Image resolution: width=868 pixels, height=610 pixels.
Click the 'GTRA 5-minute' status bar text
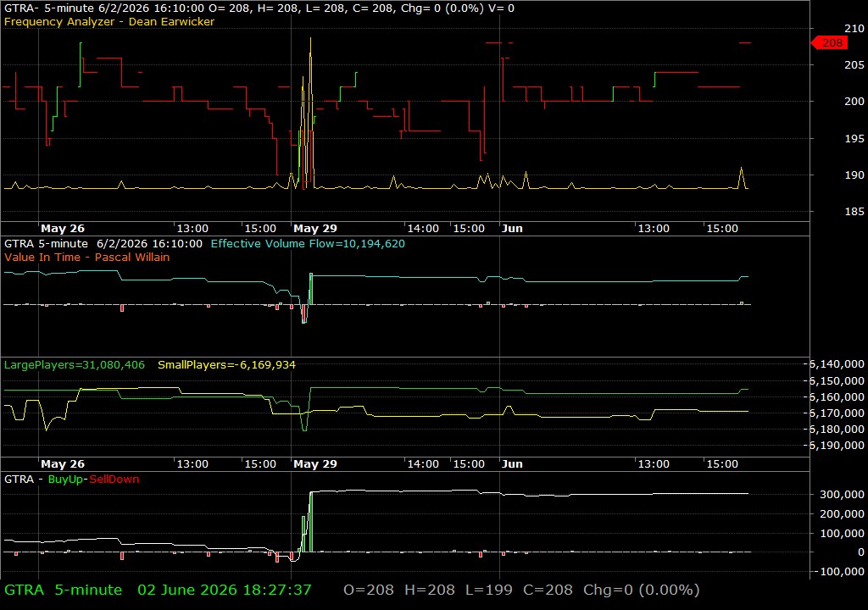tap(63, 590)
